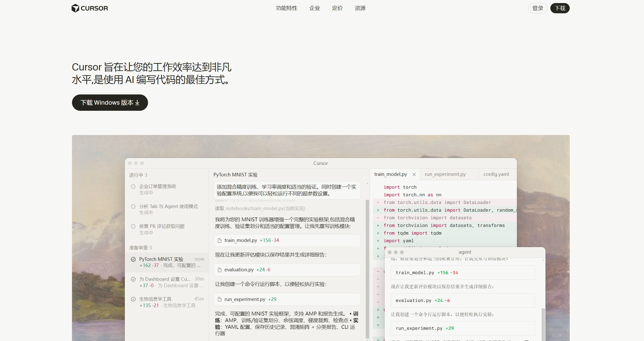
Task: Click the chat prompt box starting with 添加混合精度训练
Action: tap(287, 190)
